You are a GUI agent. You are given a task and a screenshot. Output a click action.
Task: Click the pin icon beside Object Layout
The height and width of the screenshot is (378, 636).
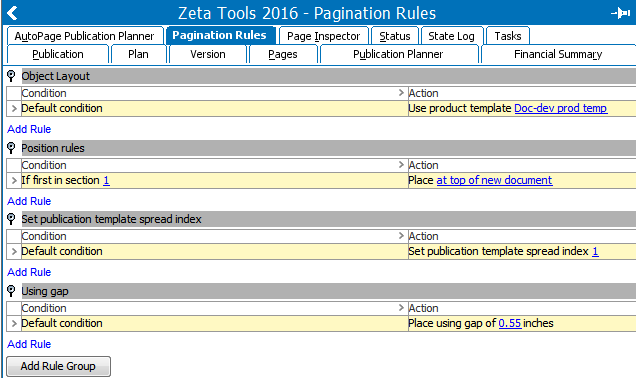pyautogui.click(x=11, y=76)
